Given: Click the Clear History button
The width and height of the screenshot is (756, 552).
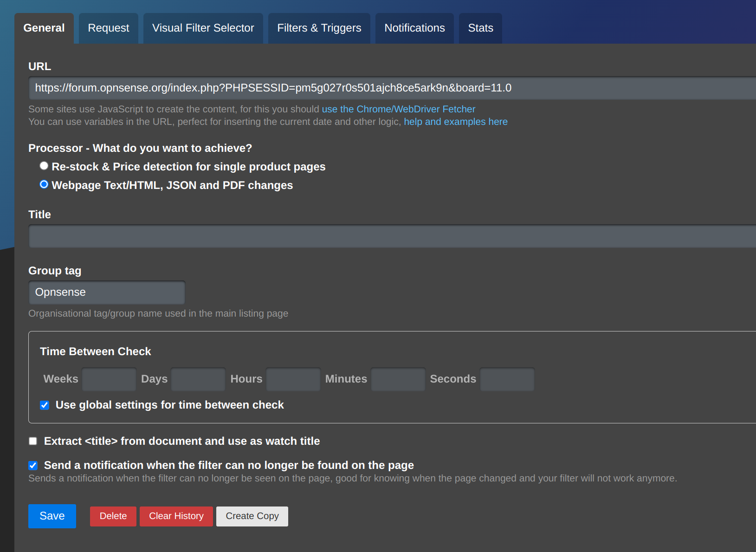Looking at the screenshot, I should pos(176,516).
